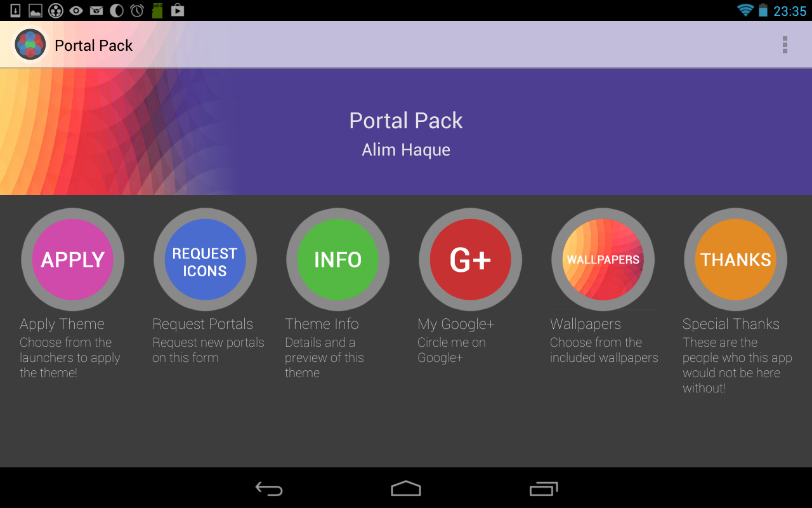Screen dimensions: 812x508
Task: Tap 'These are the people' description text
Action: 737,365
